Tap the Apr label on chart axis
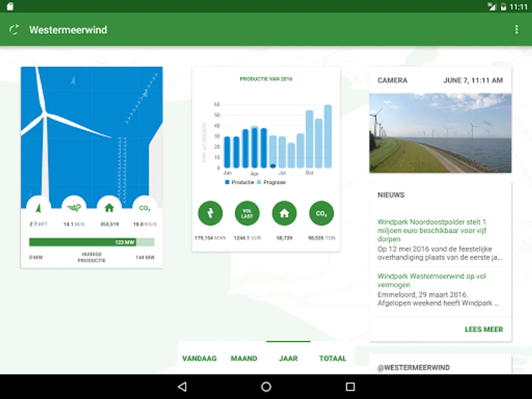The width and height of the screenshot is (532, 399). [x=254, y=174]
